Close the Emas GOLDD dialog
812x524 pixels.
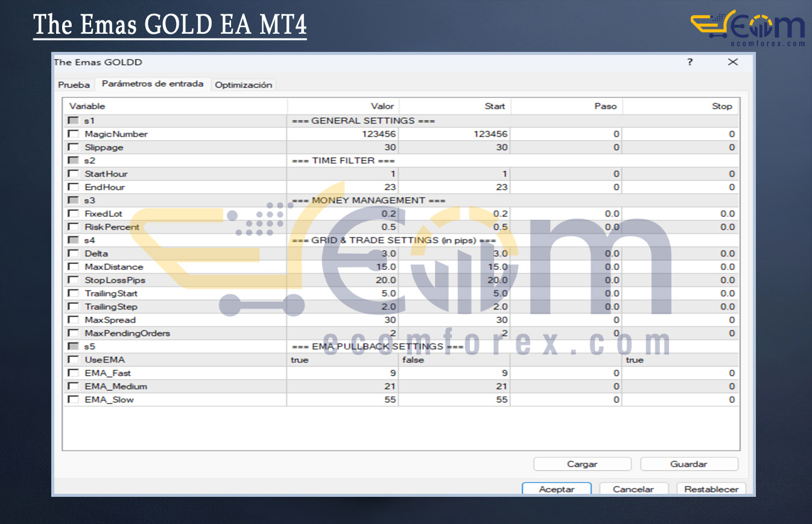click(732, 62)
